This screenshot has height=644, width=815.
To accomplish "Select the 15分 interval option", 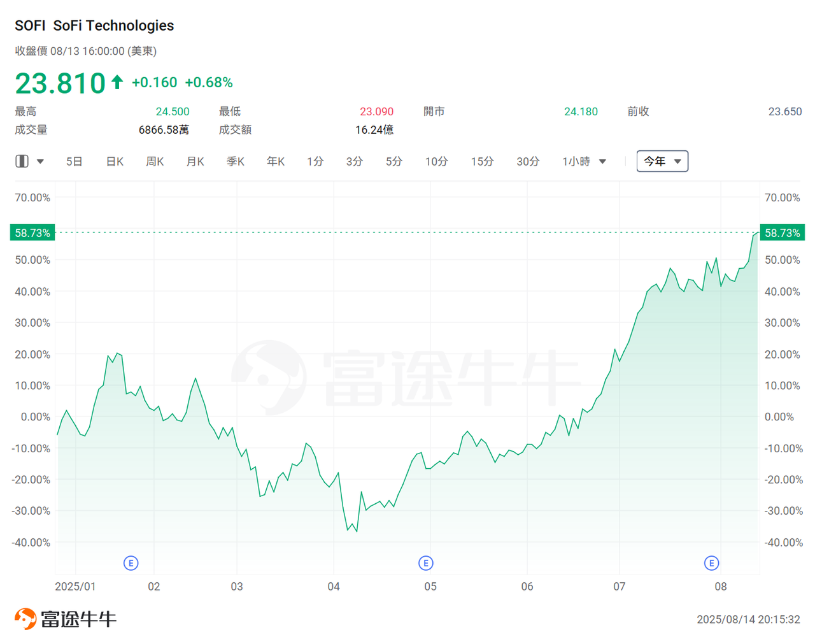I will [482, 161].
